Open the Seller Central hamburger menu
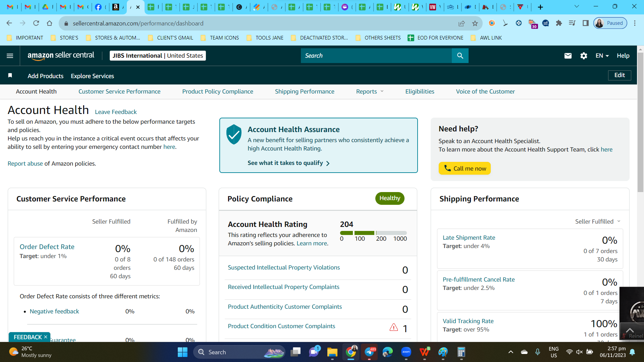This screenshot has width=644, height=362. 10,56
